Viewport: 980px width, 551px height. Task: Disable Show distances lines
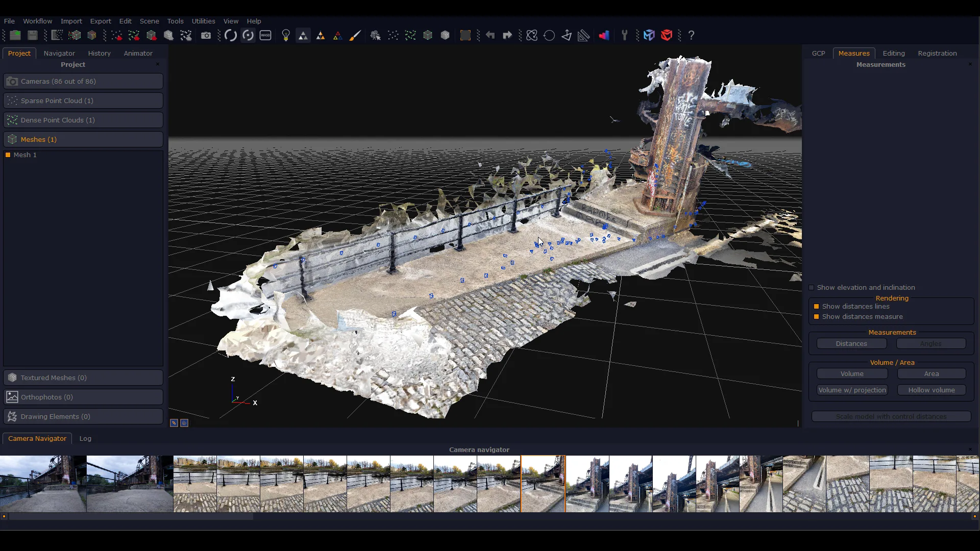click(817, 306)
